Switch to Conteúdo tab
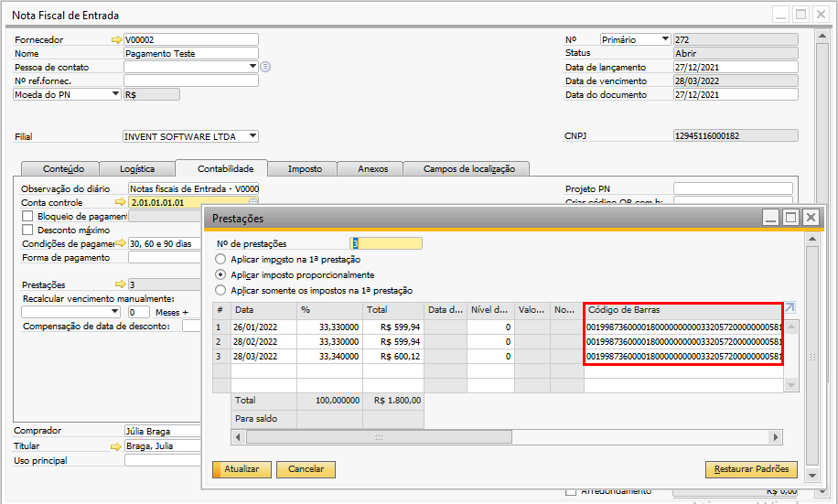The height and width of the screenshot is (504, 838). pos(59,169)
